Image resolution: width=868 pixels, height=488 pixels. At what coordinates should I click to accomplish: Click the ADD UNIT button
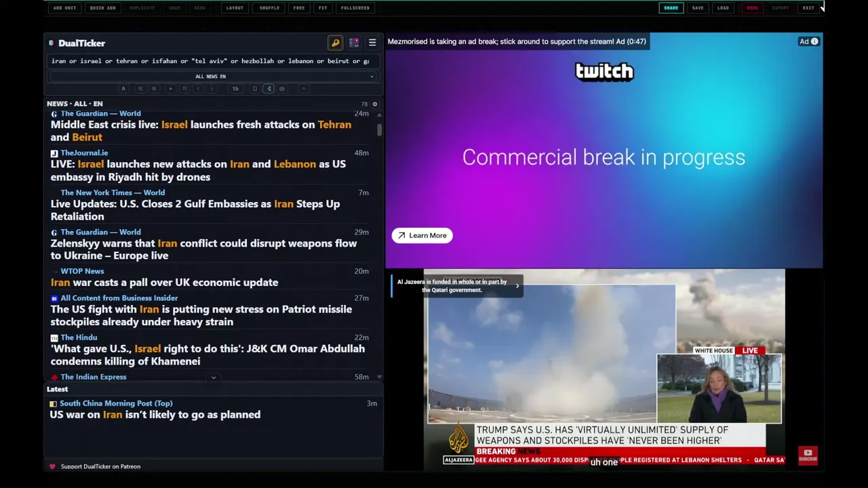pyautogui.click(x=64, y=8)
